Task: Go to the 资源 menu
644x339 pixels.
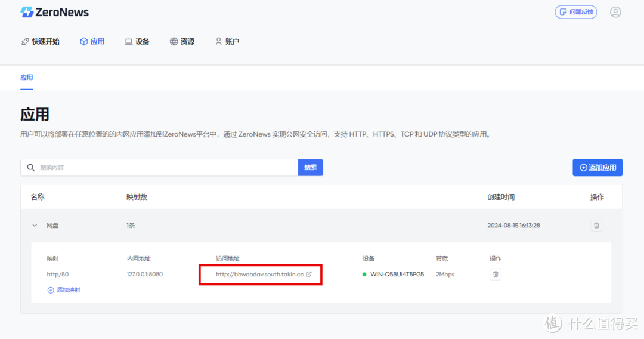Action: (182, 42)
